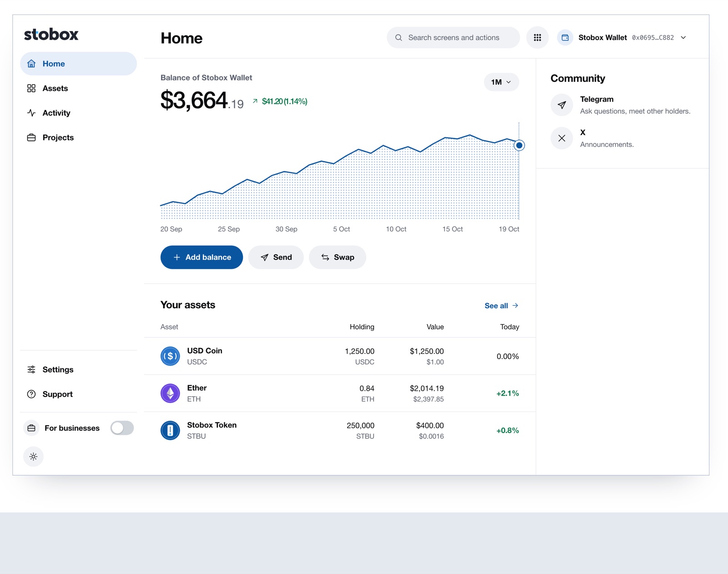Click the stobox logo

(51, 35)
